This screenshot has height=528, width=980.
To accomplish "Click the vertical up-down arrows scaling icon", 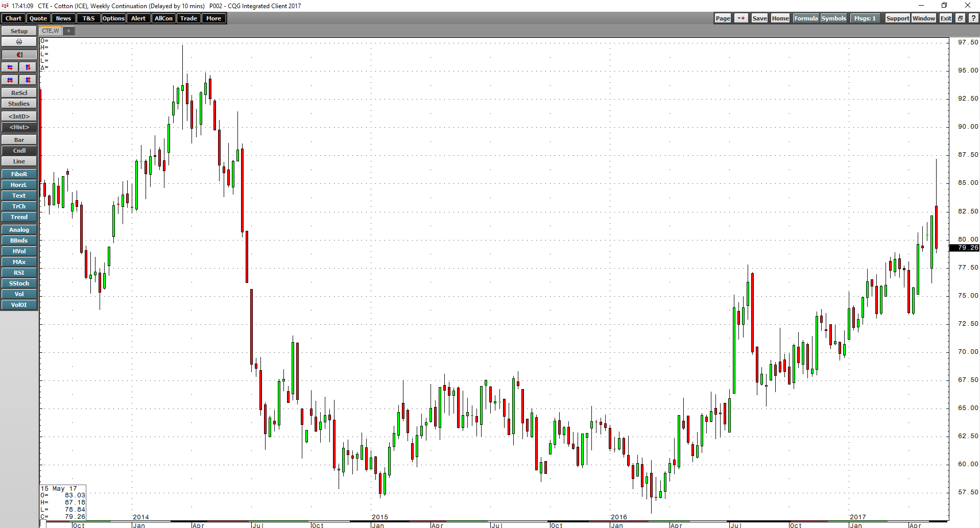I will (28, 67).
